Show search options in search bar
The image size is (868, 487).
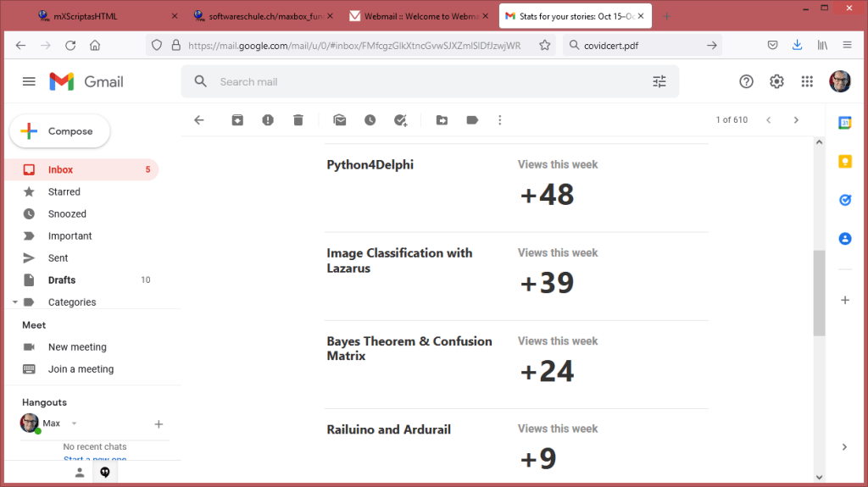tap(659, 81)
